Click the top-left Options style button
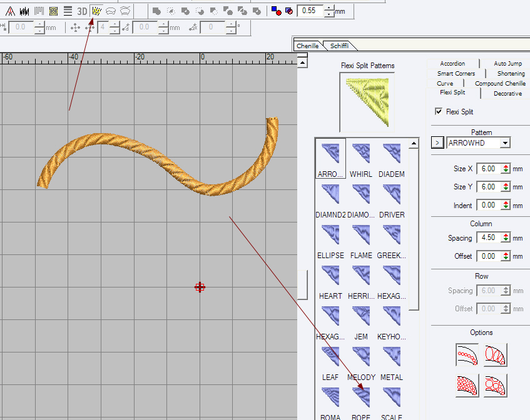This screenshot has width=530, height=420. point(467,354)
